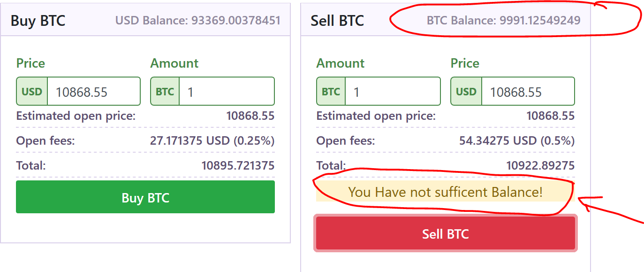The height and width of the screenshot is (272, 644).
Task: Click the Buy panel open fees value
Action: [x=212, y=140]
